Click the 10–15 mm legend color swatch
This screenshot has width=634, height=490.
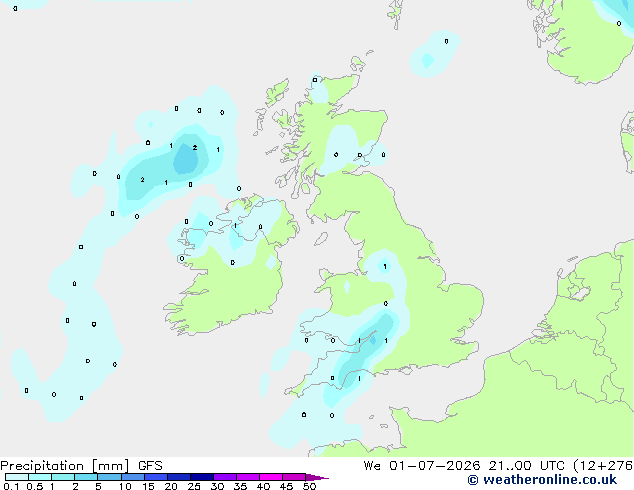[132, 477]
